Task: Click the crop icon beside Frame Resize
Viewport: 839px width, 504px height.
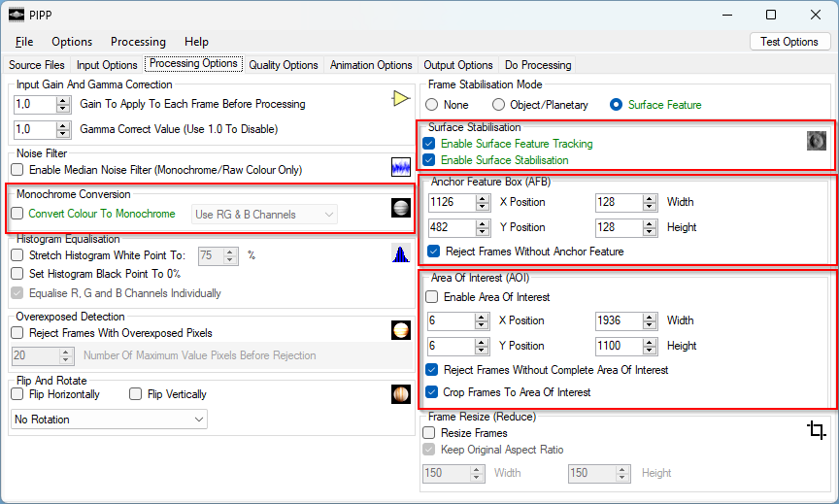Action: (817, 429)
